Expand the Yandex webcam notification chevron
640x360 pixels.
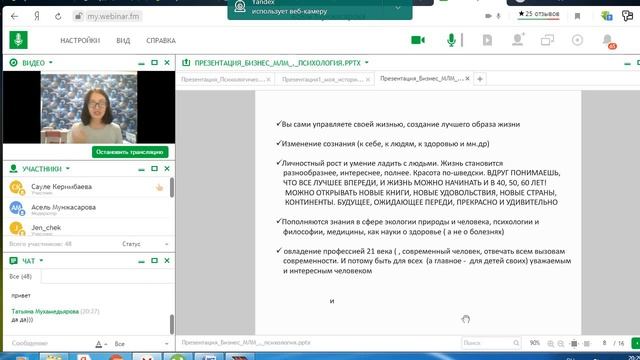pyautogui.click(x=398, y=8)
